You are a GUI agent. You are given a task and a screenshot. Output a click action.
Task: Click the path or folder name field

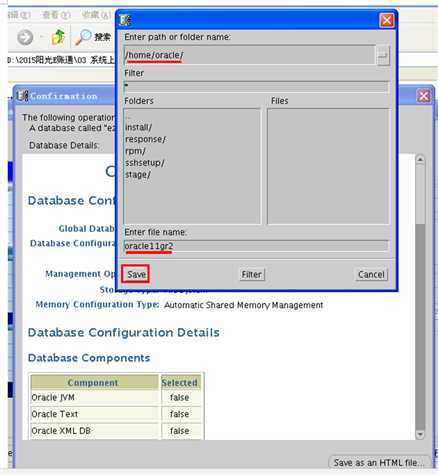[x=250, y=55]
